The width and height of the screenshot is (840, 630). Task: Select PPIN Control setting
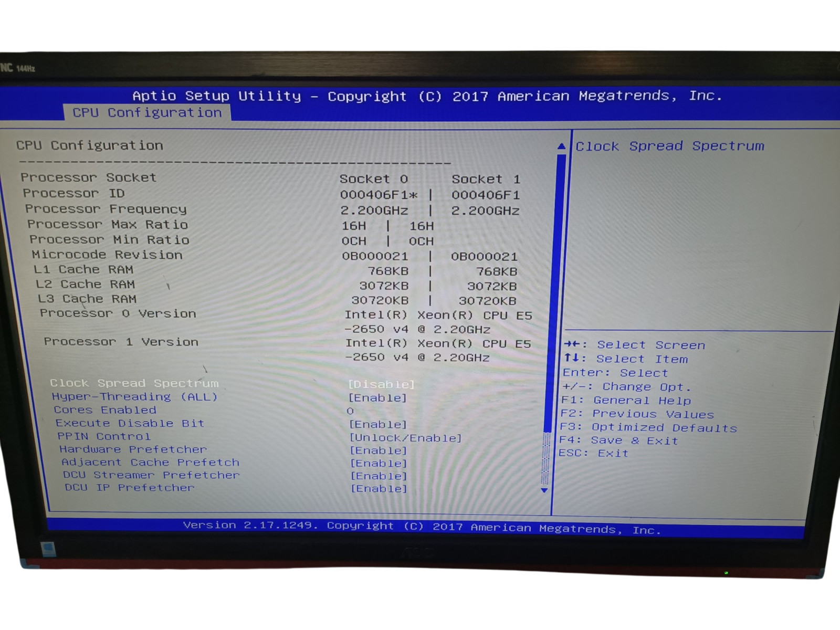click(x=104, y=436)
